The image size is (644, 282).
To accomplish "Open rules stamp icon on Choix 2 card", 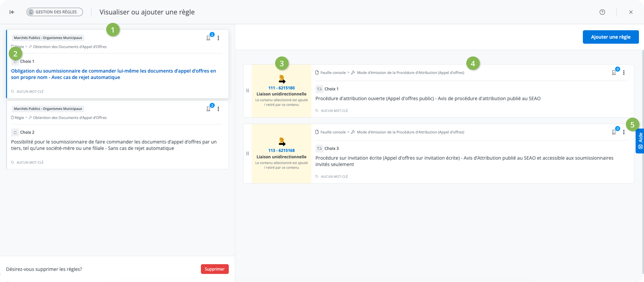I will pos(208,109).
